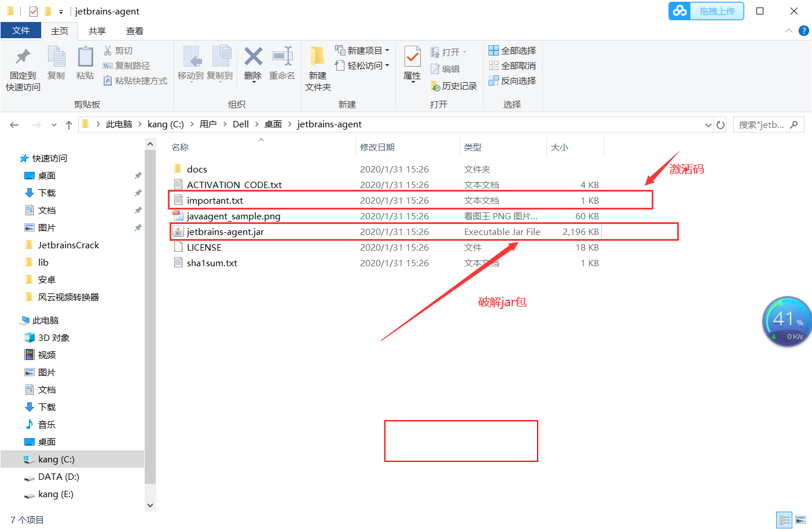The height and width of the screenshot is (529, 812).
Task: Click navigation pane scrollbar down arrow
Action: 150,505
